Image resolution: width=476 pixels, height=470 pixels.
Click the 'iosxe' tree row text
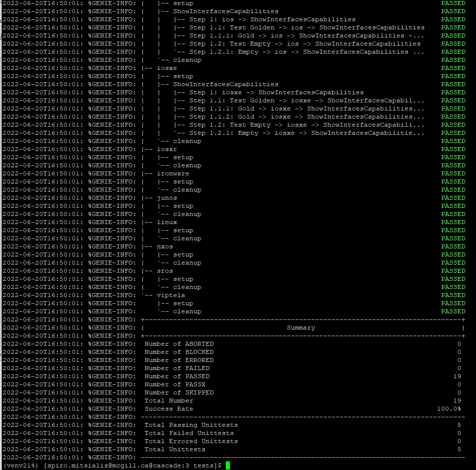pos(166,68)
